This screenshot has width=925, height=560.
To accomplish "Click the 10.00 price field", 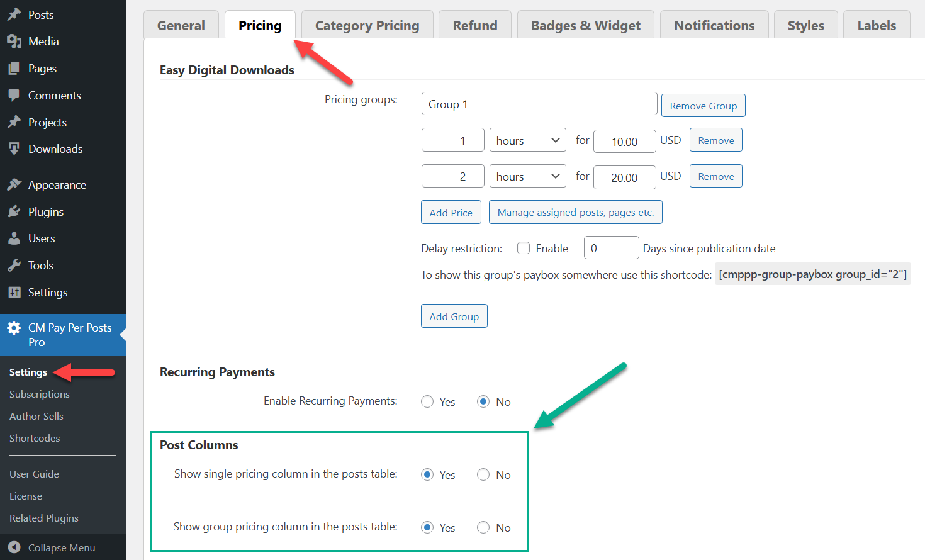I will pyautogui.click(x=625, y=142).
